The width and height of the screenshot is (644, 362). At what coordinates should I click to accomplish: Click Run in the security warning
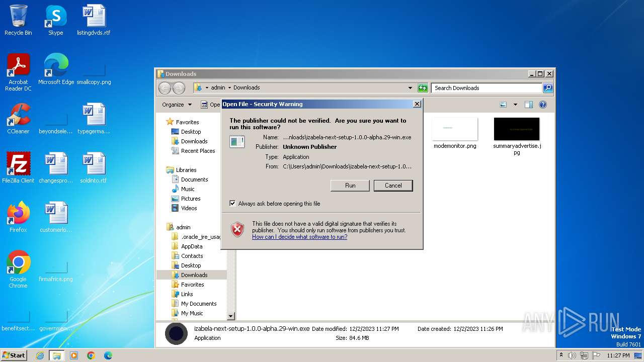tap(350, 186)
